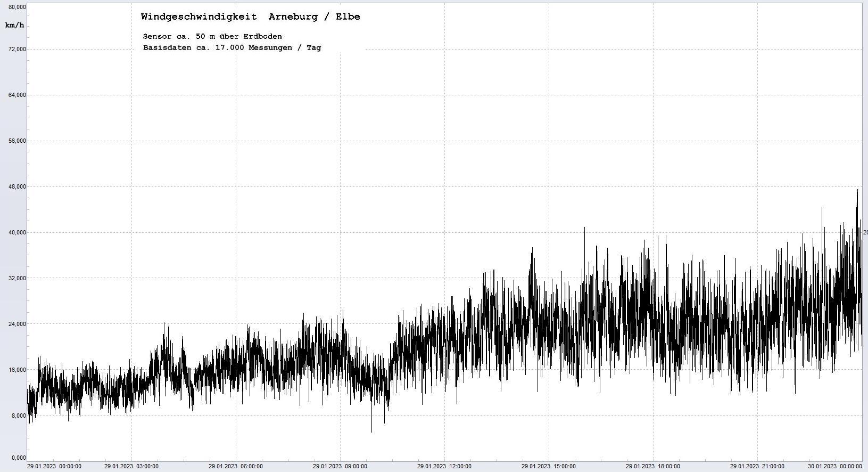The height and width of the screenshot is (472, 868).
Task: Click the 29.01.2023 06:00:00 time marker
Action: coord(236,467)
